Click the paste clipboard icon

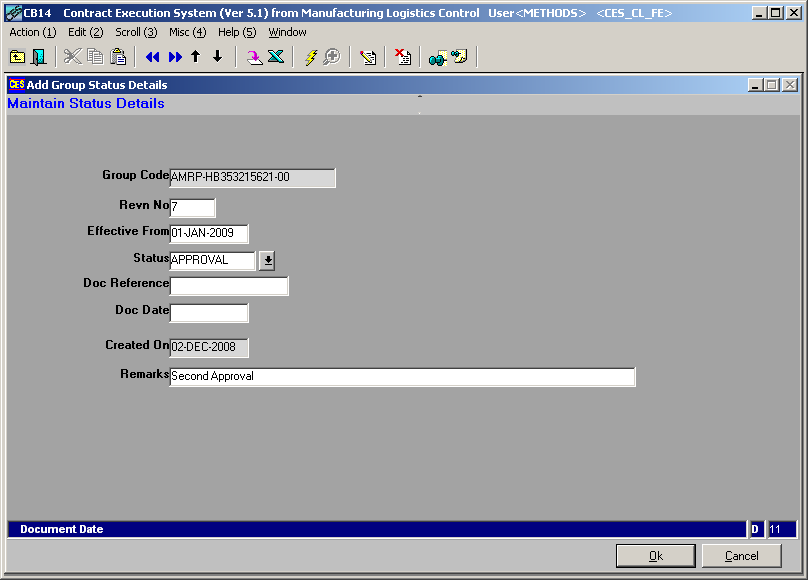point(118,57)
